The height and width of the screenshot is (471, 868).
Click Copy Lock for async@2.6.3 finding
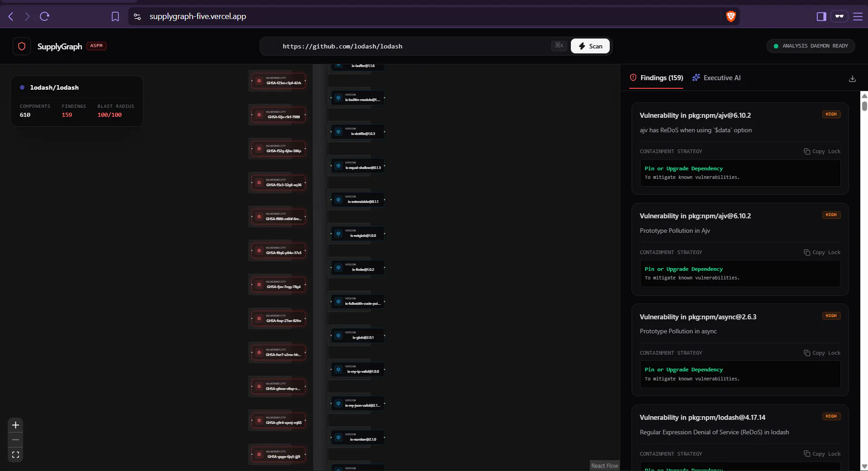[822, 353]
